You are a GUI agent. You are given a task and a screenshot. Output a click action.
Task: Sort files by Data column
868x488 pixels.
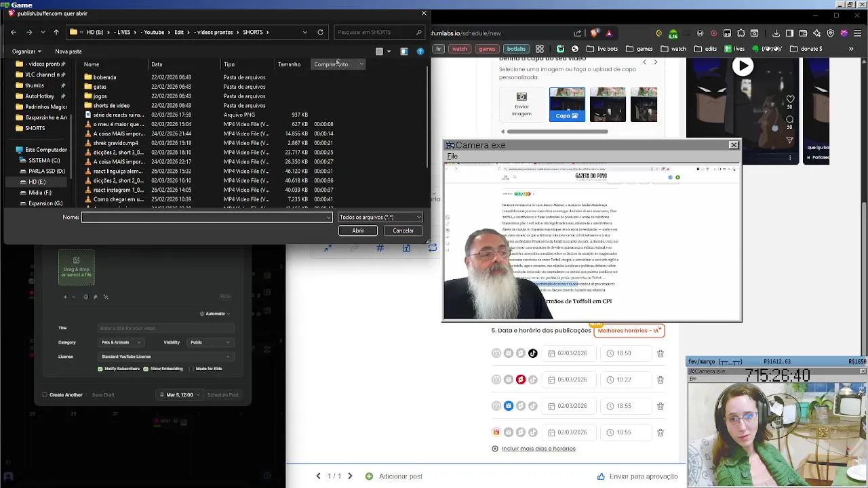[x=157, y=64]
